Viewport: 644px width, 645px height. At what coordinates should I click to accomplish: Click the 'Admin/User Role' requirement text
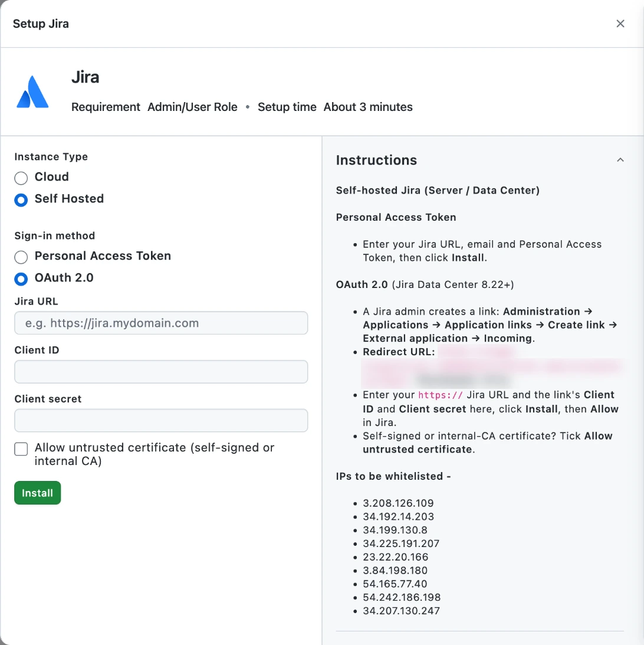coord(192,107)
